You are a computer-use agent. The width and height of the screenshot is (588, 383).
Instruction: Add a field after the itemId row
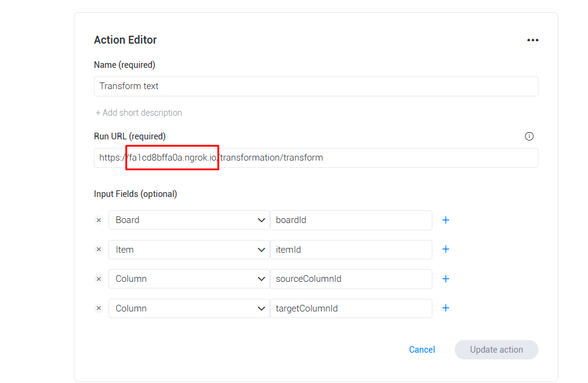446,250
